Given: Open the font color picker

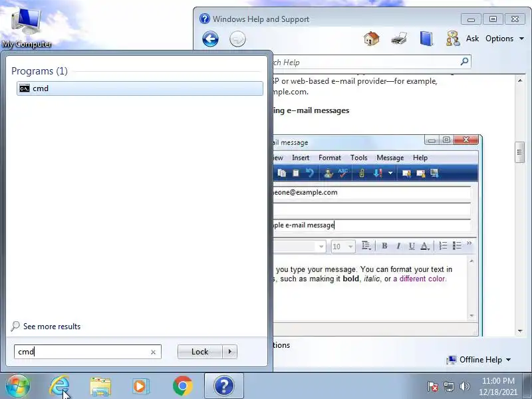Looking at the screenshot, I should pyautogui.click(x=425, y=245).
